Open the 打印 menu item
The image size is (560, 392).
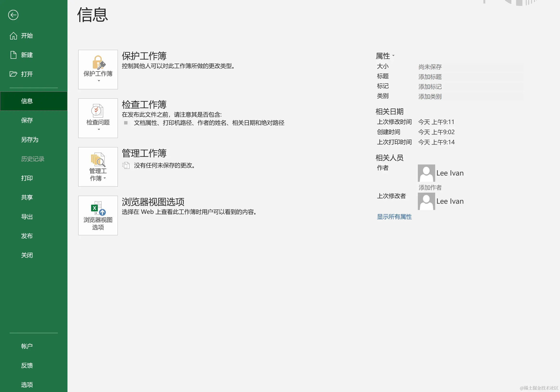27,178
